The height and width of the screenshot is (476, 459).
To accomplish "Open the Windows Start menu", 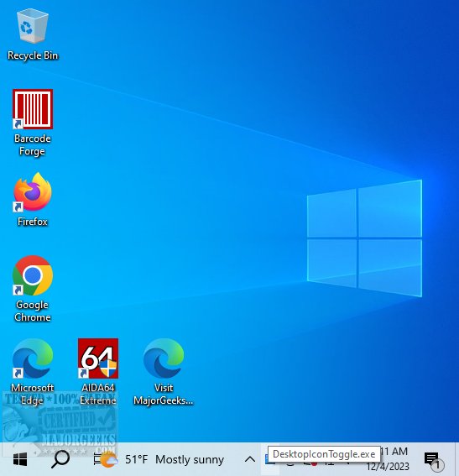I will [20, 459].
